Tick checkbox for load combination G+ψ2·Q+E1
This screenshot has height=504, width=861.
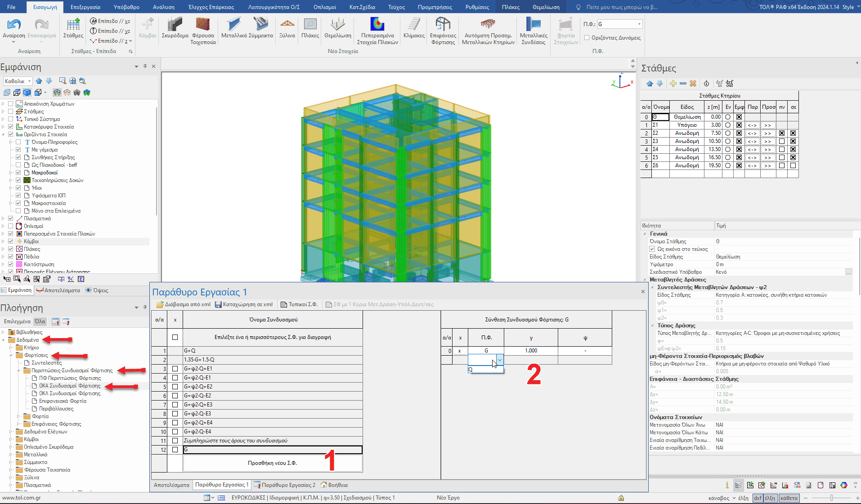point(175,369)
